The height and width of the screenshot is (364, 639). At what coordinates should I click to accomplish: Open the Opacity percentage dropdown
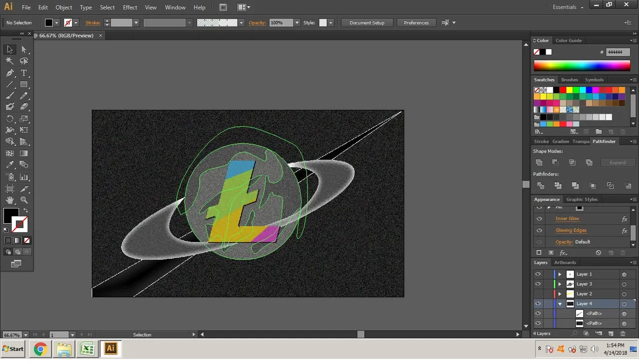(x=297, y=22)
